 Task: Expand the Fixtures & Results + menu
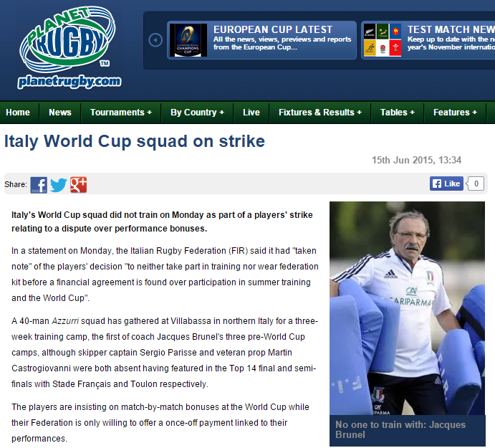pyautogui.click(x=319, y=113)
